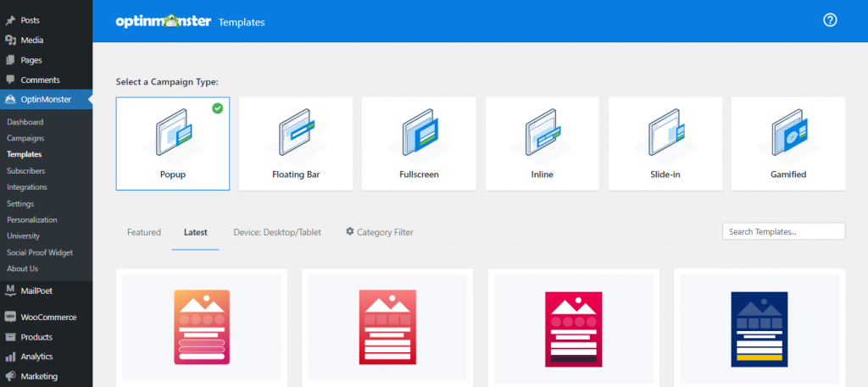This screenshot has width=868, height=387.
Task: Click the Products box icon
Action: [x=10, y=337]
